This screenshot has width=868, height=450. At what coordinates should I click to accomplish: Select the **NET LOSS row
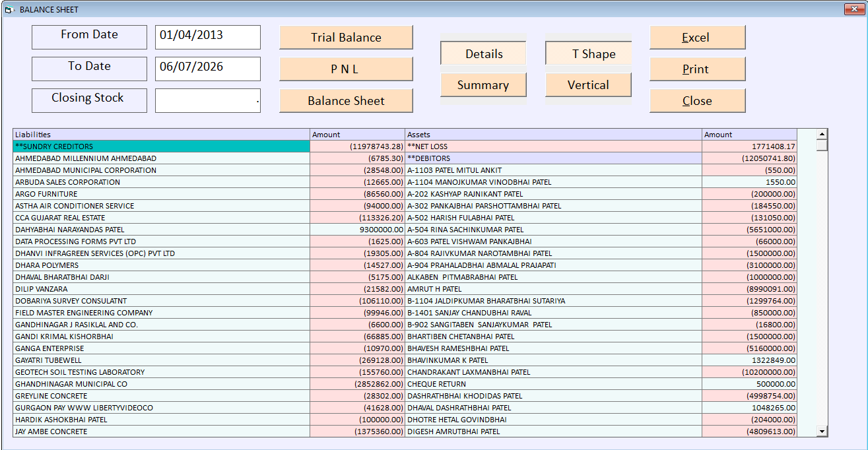click(553, 146)
